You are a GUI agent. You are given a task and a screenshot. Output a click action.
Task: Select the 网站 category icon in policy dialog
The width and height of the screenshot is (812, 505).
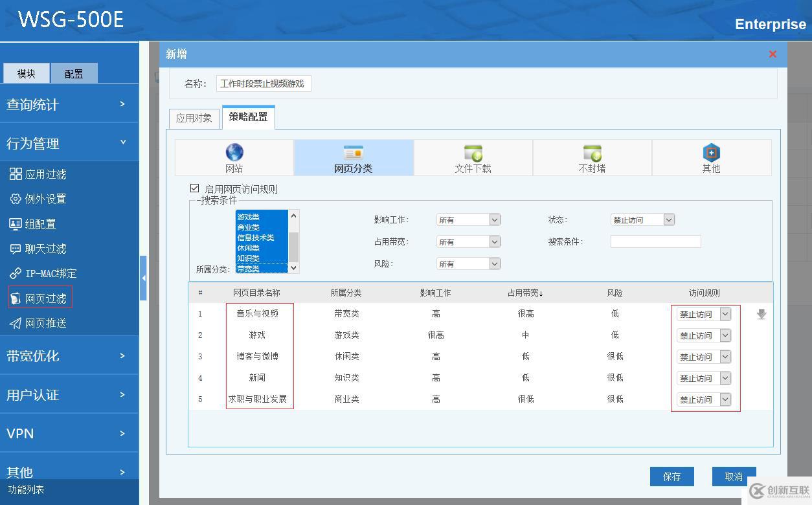click(x=234, y=157)
